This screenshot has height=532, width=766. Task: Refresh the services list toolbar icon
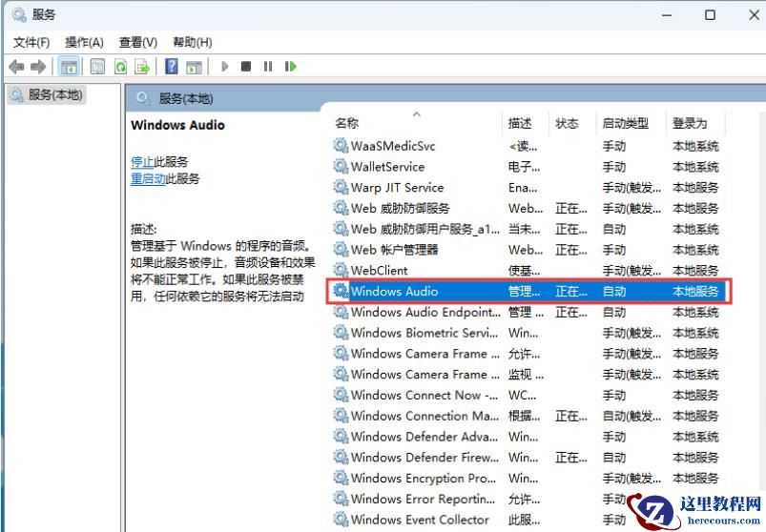coord(120,67)
